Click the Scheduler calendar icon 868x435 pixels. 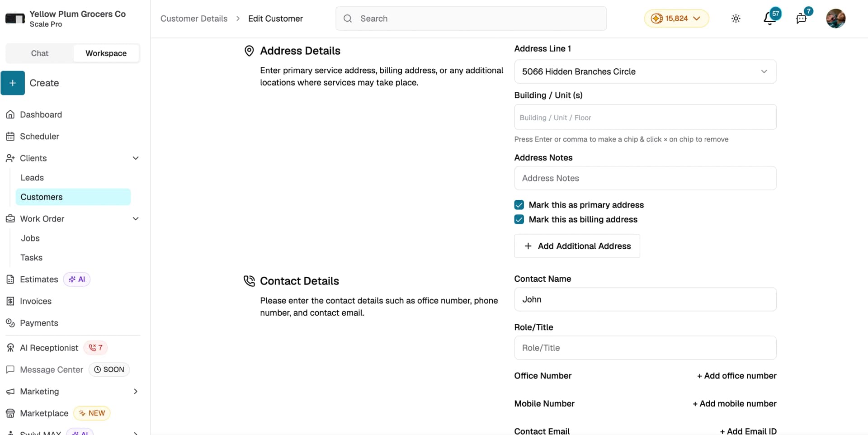[10, 136]
